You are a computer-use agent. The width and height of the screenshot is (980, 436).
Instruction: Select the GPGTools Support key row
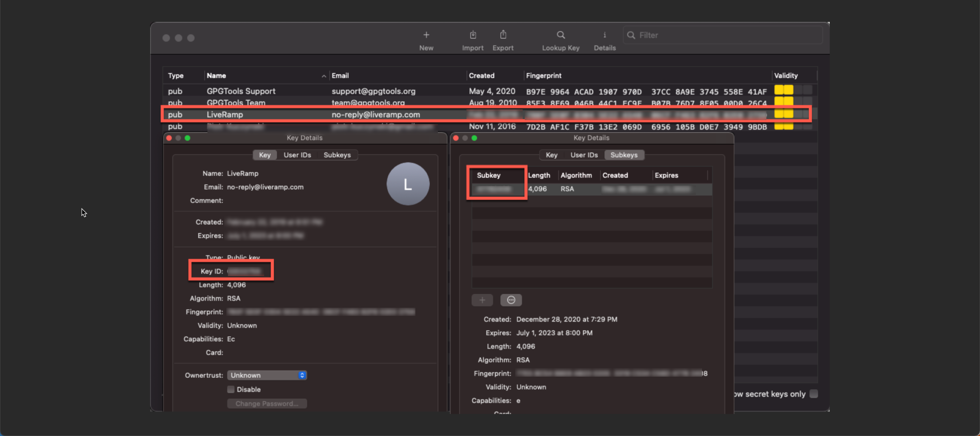[489, 91]
